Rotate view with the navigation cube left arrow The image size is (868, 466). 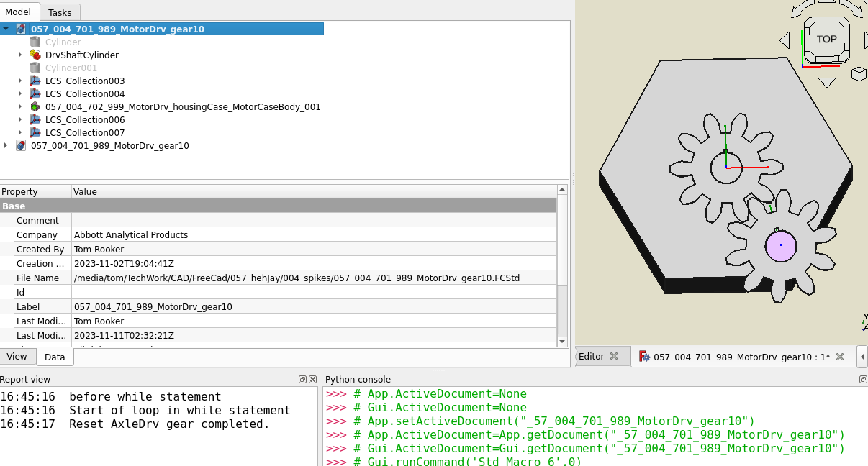[785, 40]
